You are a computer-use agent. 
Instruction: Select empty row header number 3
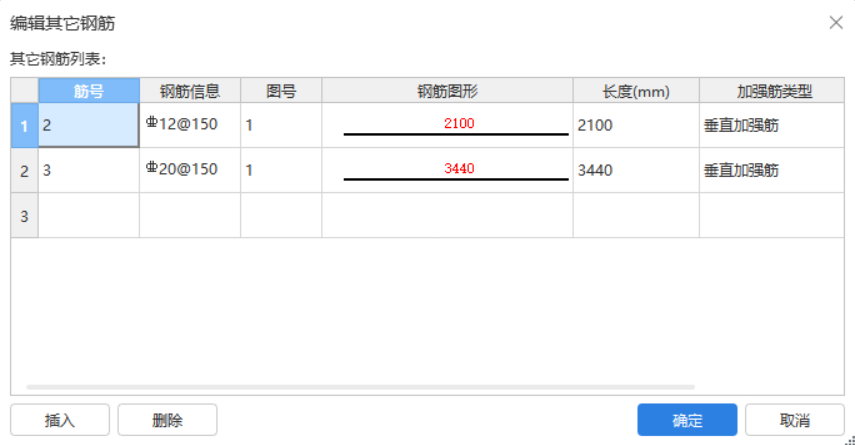point(25,216)
